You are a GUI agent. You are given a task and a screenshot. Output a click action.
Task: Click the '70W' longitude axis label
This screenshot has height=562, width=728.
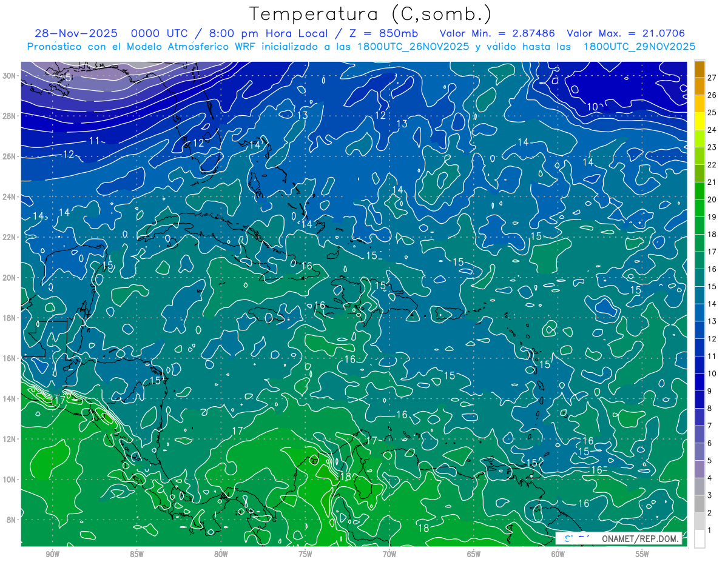pyautogui.click(x=389, y=555)
